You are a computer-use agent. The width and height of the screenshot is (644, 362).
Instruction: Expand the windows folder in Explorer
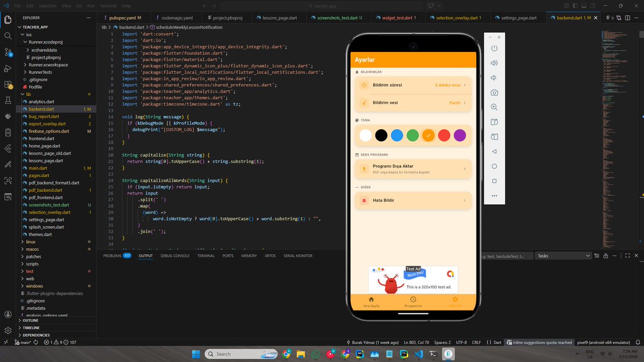point(56,286)
